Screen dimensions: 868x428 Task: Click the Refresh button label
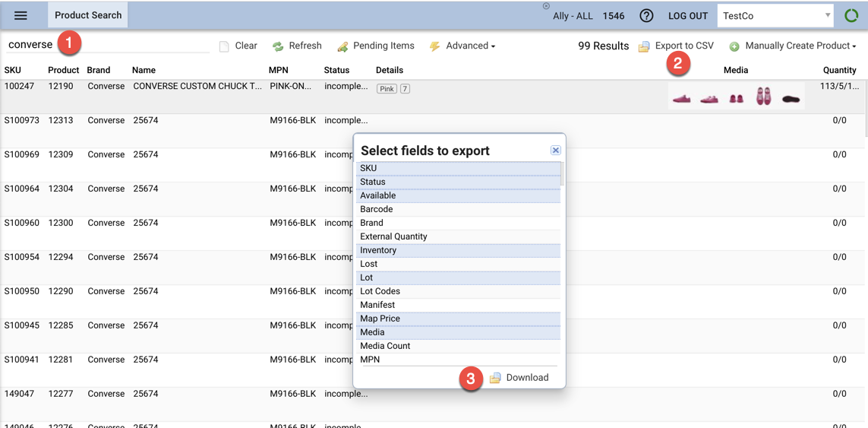pyautogui.click(x=305, y=46)
